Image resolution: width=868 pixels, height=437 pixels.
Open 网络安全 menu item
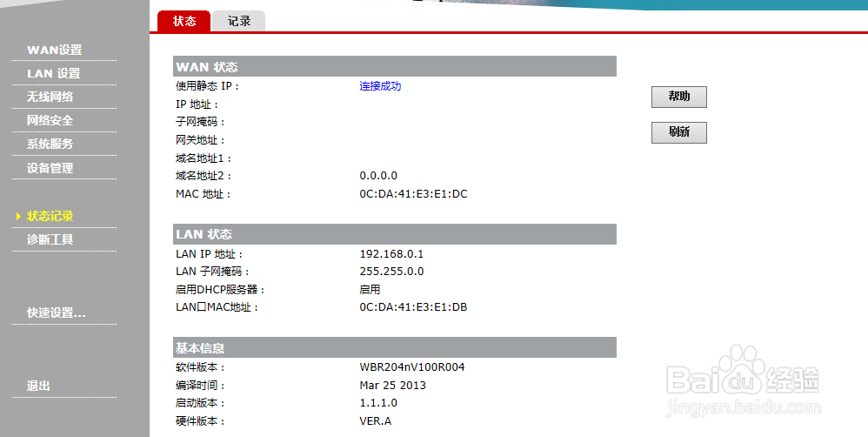click(50, 120)
